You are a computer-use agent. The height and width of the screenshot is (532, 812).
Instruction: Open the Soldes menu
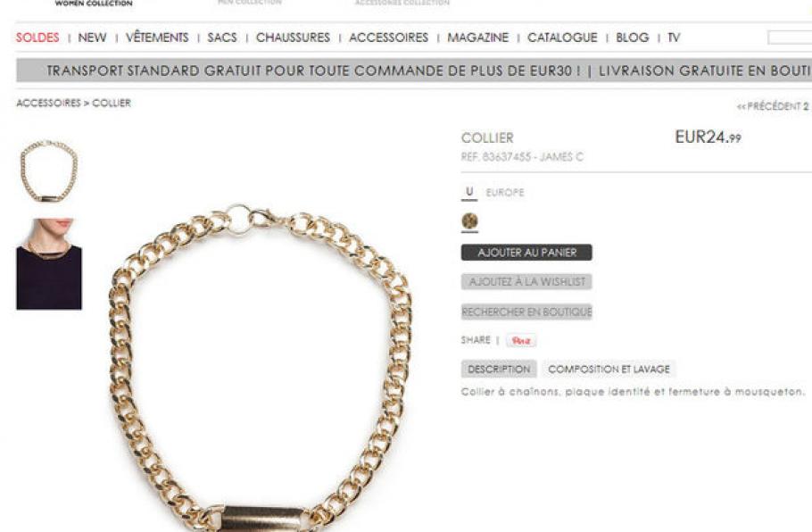pyautogui.click(x=37, y=37)
